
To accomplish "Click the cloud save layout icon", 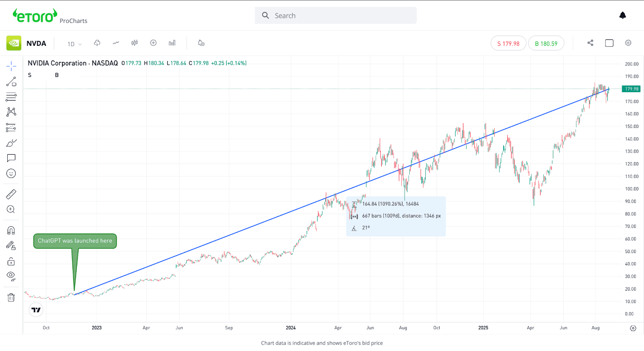I will (x=97, y=43).
